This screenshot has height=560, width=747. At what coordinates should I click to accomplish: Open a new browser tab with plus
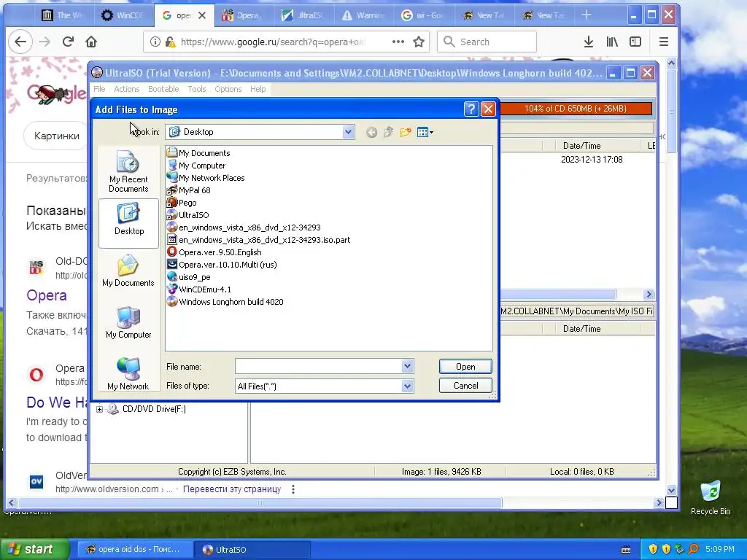pos(587,15)
